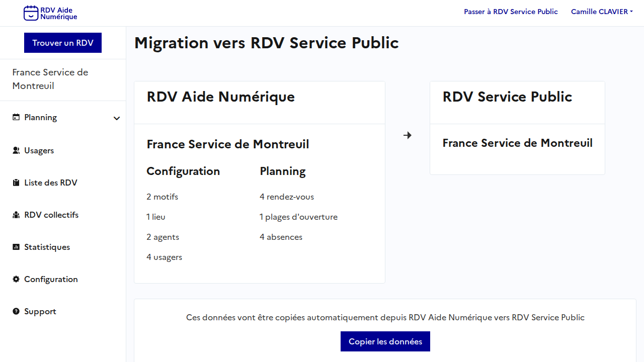Select Statistiques in the sidebar

pos(47,247)
